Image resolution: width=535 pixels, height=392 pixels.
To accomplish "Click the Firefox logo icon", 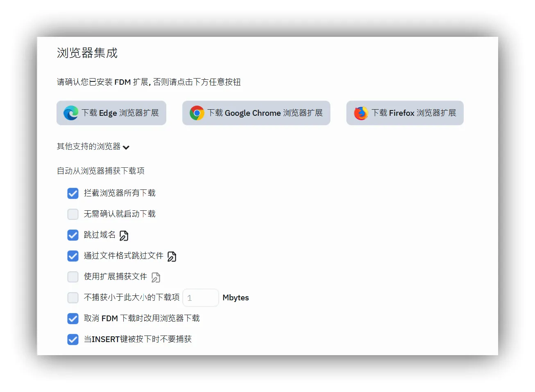I will coord(361,113).
